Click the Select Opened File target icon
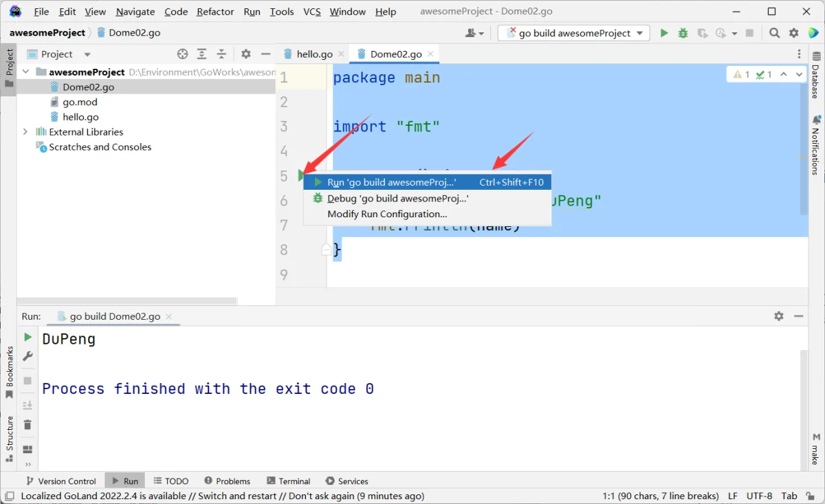This screenshot has width=825, height=504. (x=182, y=54)
